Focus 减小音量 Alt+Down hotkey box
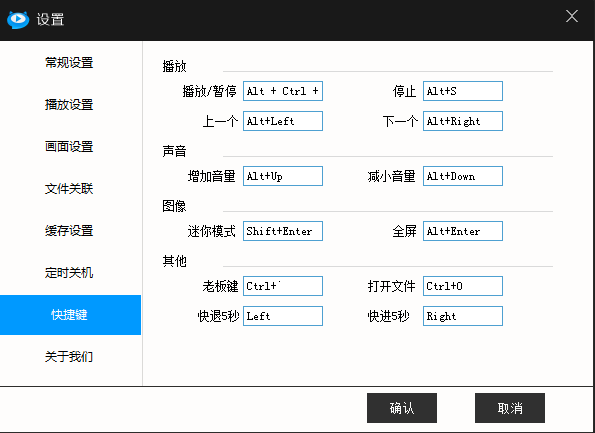The width and height of the screenshot is (595, 433). pyautogui.click(x=463, y=176)
